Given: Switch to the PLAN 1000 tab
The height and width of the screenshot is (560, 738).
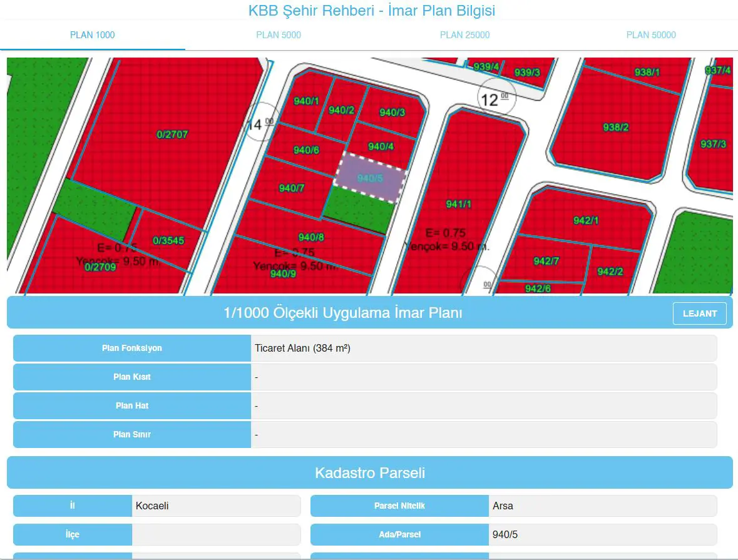Looking at the screenshot, I should (x=92, y=35).
